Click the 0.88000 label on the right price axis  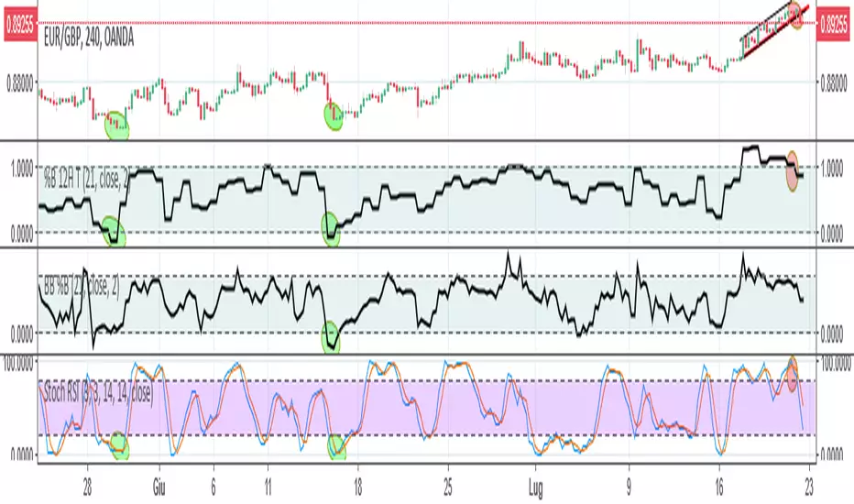click(x=834, y=84)
